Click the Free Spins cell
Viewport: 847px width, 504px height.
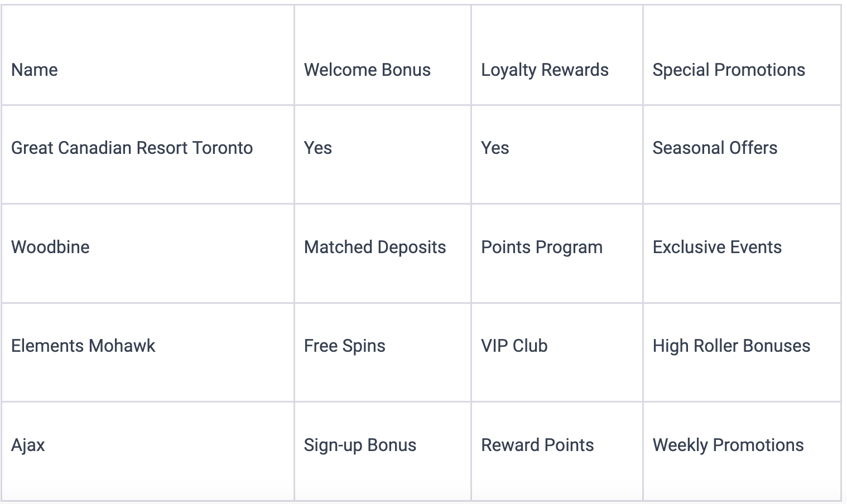point(344,346)
